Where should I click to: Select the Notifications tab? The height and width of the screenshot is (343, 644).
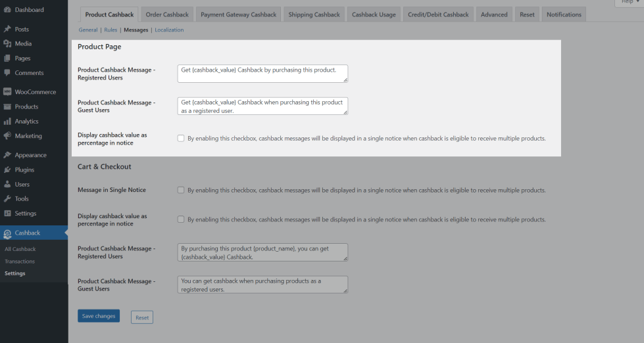(x=564, y=14)
